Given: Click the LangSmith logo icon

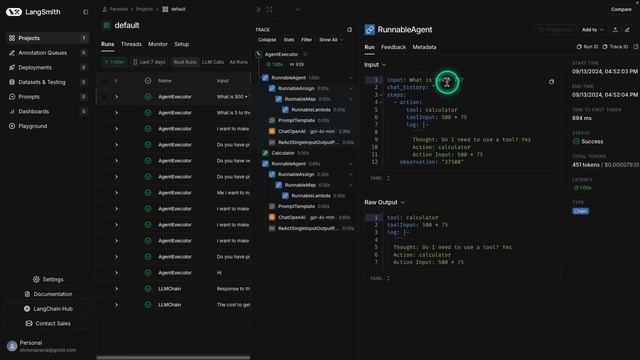Looking at the screenshot, I should click(x=13, y=12).
